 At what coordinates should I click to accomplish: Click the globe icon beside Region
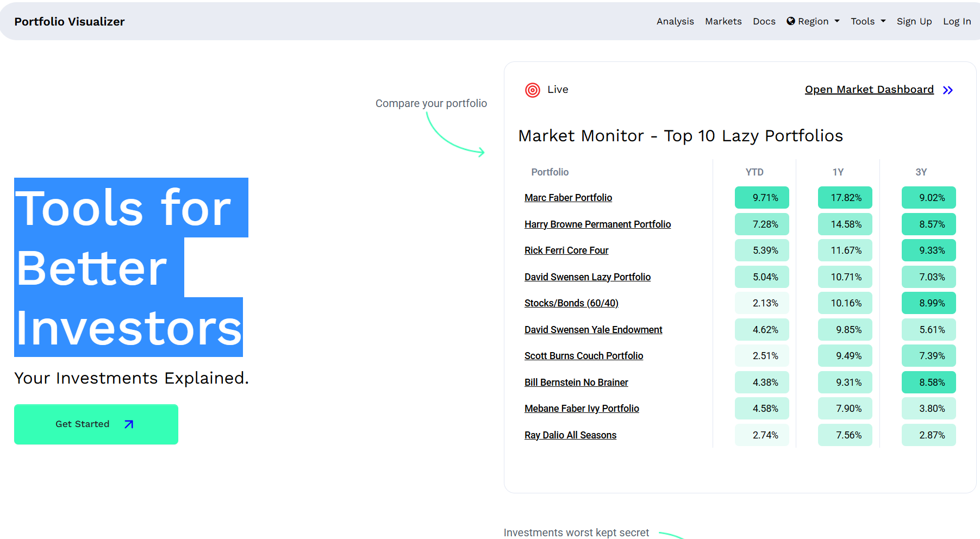[791, 21]
